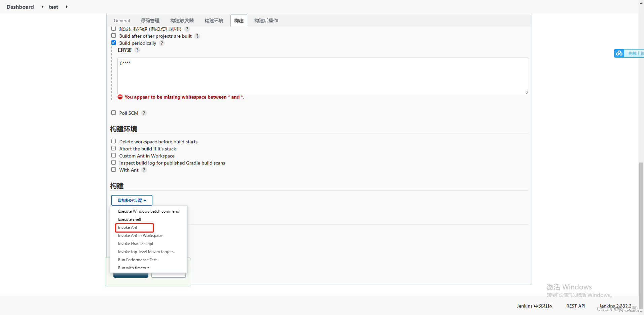Open the test project breadcrumb link
Screen dimensions: 644x315
tap(53, 7)
